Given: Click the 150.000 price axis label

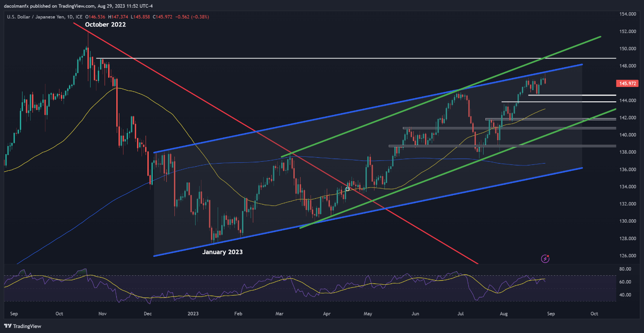Looking at the screenshot, I should [x=627, y=49].
